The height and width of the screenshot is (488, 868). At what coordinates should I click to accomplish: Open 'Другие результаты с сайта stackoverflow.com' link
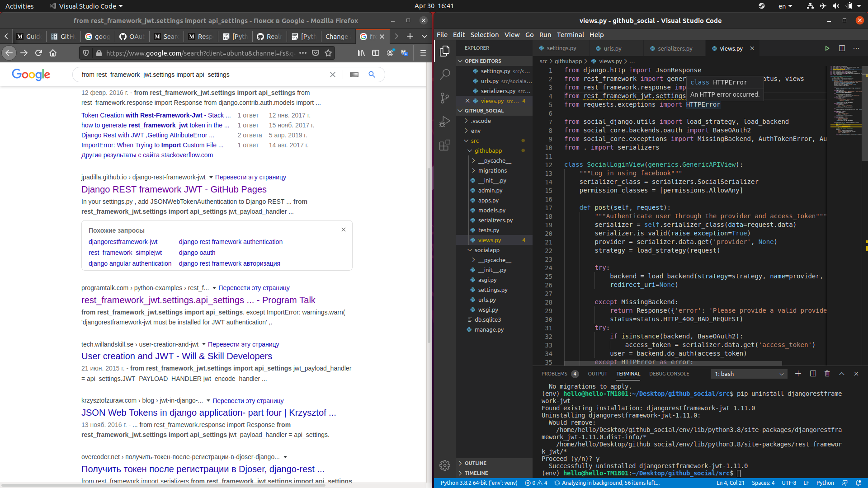(x=147, y=155)
